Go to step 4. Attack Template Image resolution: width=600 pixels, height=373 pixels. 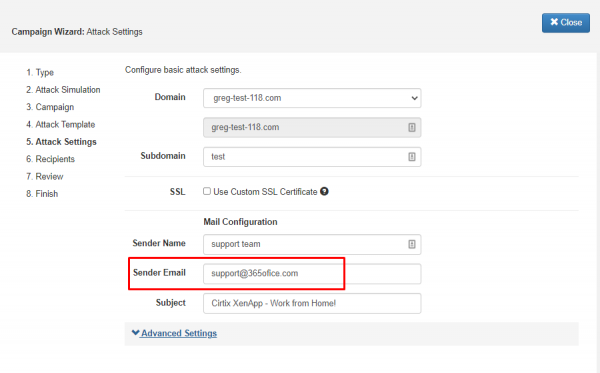[60, 124]
